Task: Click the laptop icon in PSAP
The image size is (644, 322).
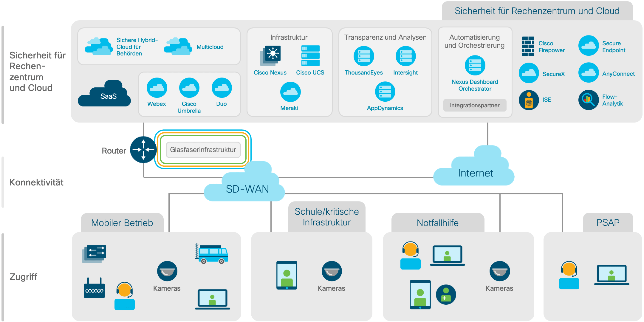Action: (612, 275)
